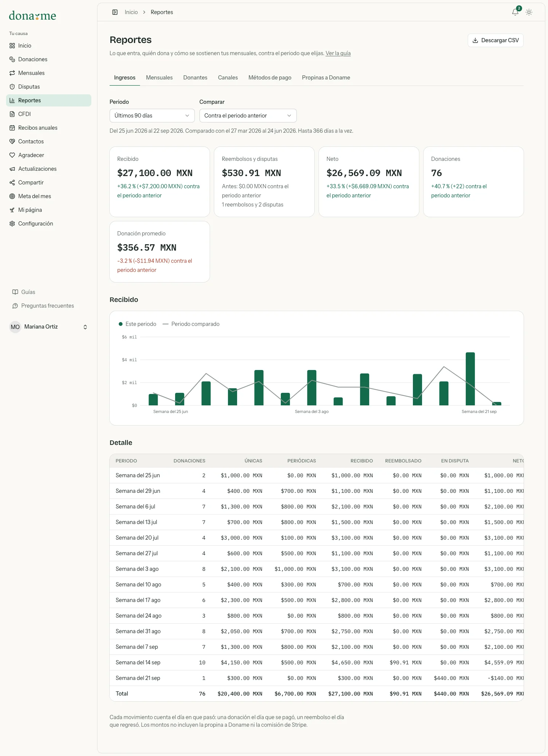Image resolution: width=548 pixels, height=756 pixels.
Task: Click the Periodo comparado chart legend
Action: (191, 324)
